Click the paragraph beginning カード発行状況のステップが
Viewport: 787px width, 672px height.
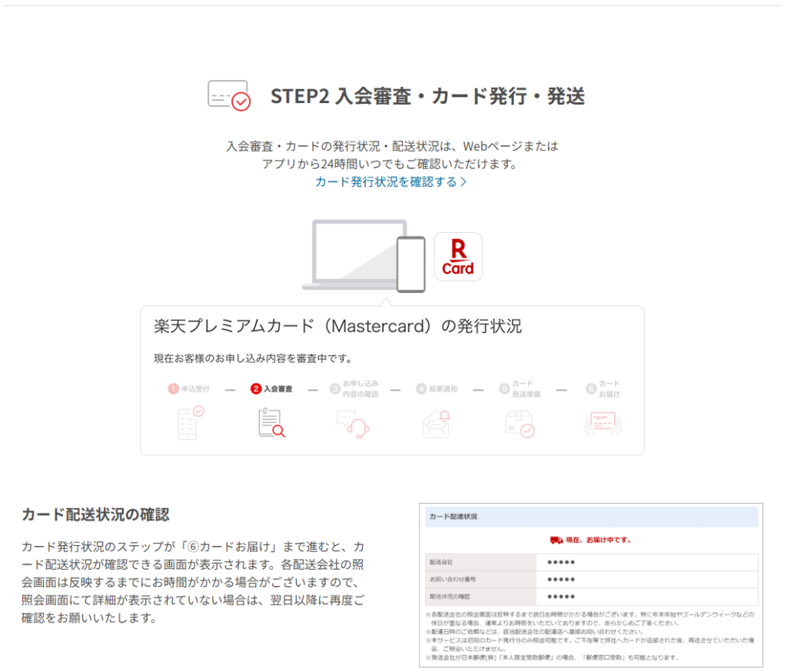(193, 582)
